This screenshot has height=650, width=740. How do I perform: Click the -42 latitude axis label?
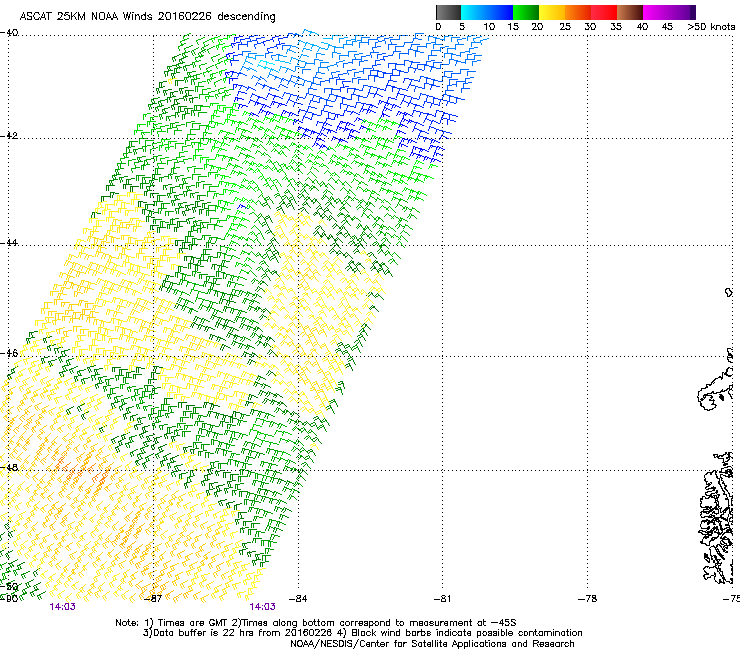9,136
